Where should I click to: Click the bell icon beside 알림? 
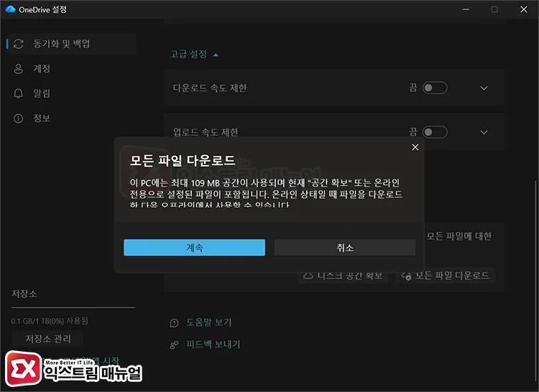[18, 93]
